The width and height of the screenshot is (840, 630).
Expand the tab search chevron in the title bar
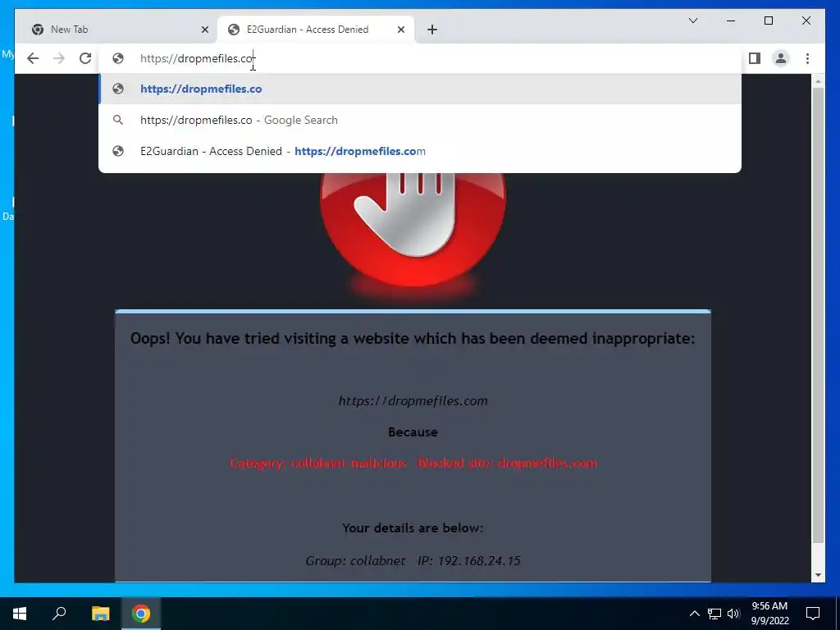pos(692,21)
